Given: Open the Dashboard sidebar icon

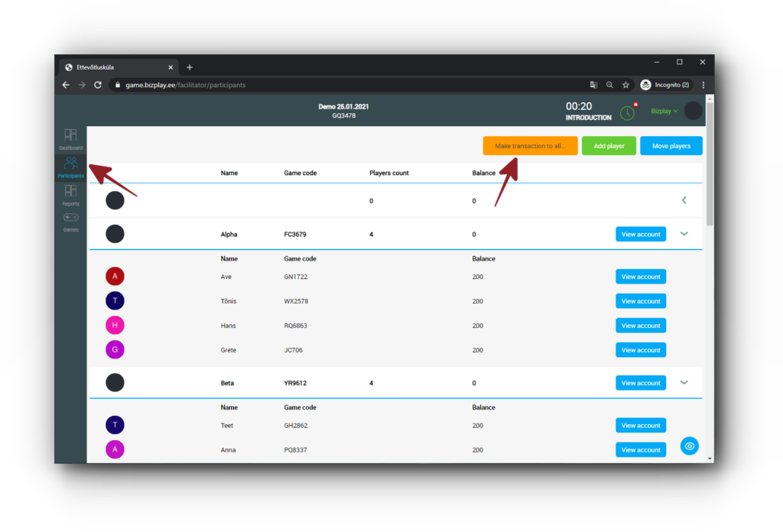Looking at the screenshot, I should pyautogui.click(x=70, y=138).
